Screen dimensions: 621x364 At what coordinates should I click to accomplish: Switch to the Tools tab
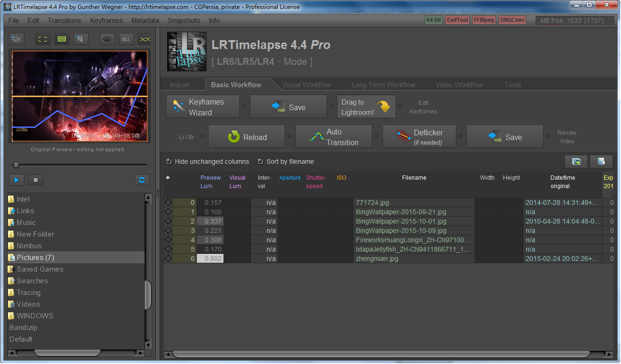click(x=512, y=85)
